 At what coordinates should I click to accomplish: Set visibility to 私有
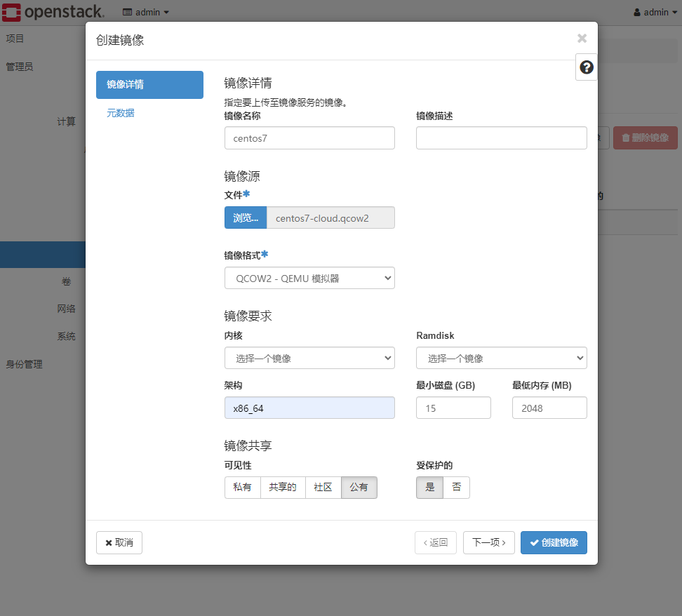pos(243,487)
